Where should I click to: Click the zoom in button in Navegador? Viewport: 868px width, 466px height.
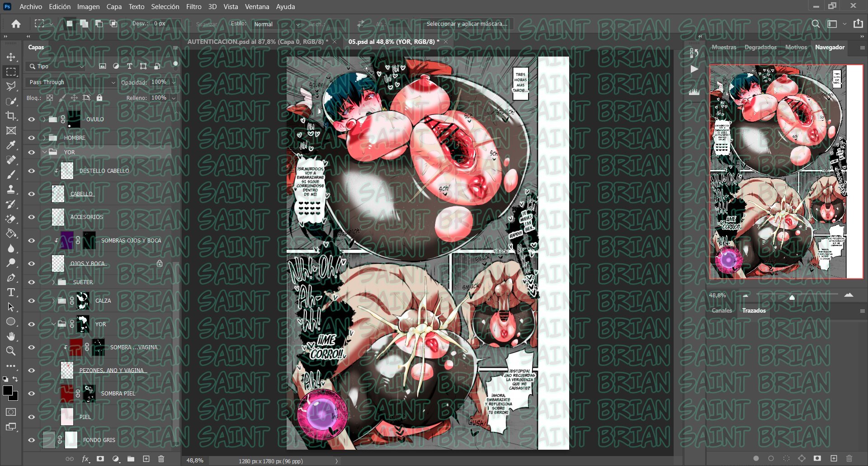849,295
